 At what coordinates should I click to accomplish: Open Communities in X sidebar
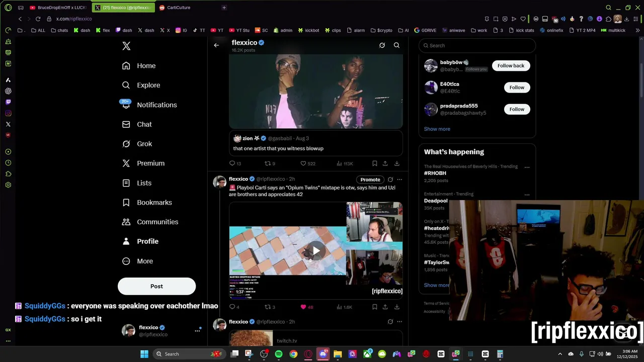click(150, 222)
